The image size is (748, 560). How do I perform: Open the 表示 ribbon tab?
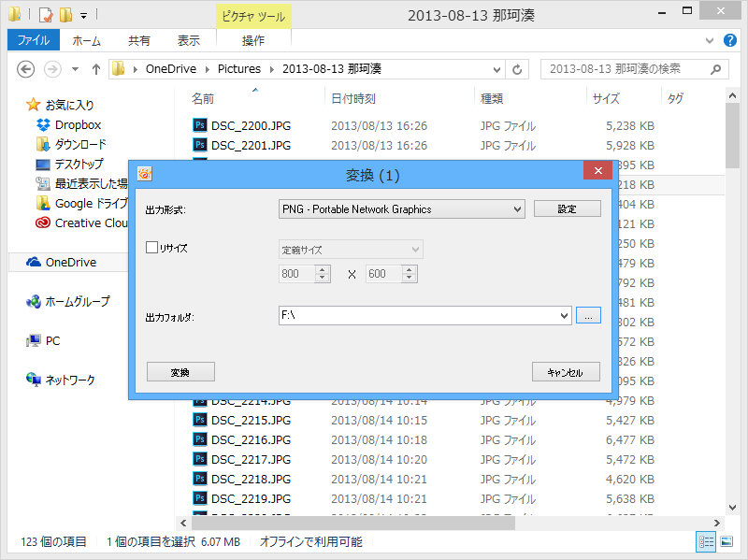pyautogui.click(x=189, y=41)
